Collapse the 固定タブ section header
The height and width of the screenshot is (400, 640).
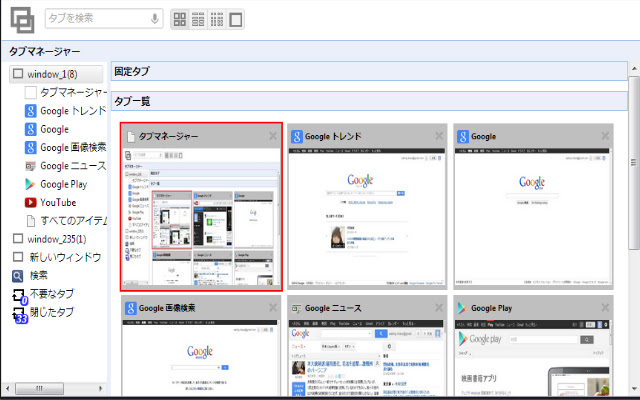tap(369, 71)
